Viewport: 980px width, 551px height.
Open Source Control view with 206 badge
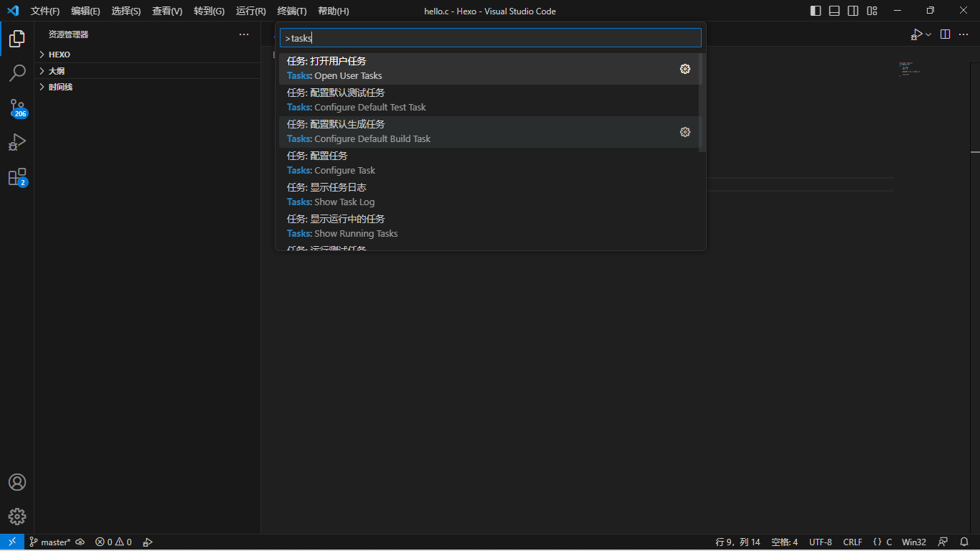(x=17, y=108)
